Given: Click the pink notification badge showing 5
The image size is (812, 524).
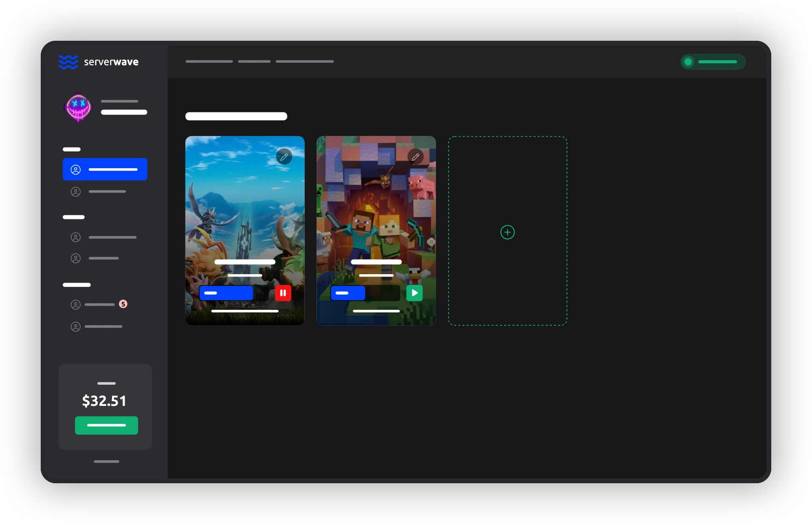Looking at the screenshot, I should coord(123,304).
